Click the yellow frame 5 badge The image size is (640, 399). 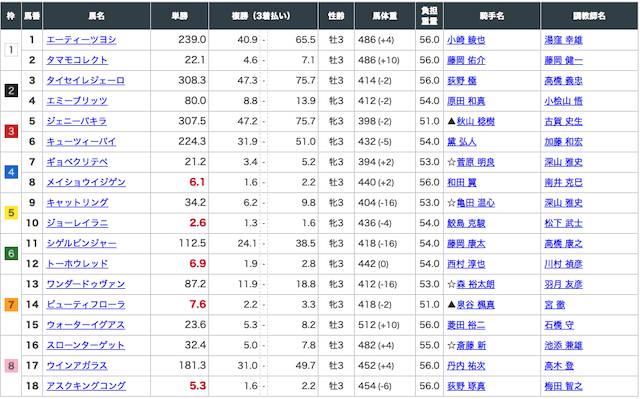11,213
